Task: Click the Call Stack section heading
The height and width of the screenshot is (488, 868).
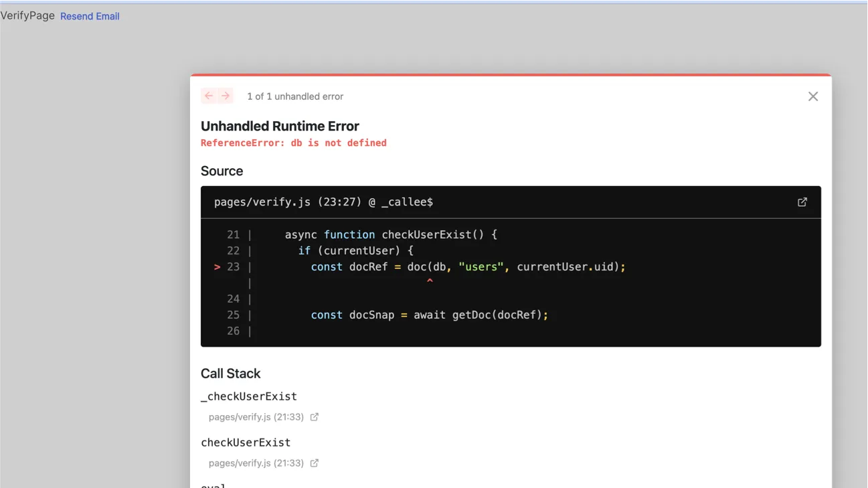Action: (x=231, y=373)
